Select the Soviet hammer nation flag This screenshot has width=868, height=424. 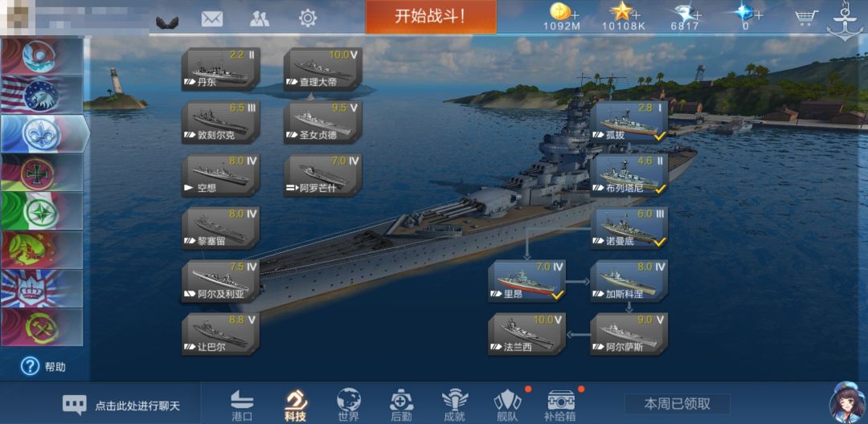42,328
